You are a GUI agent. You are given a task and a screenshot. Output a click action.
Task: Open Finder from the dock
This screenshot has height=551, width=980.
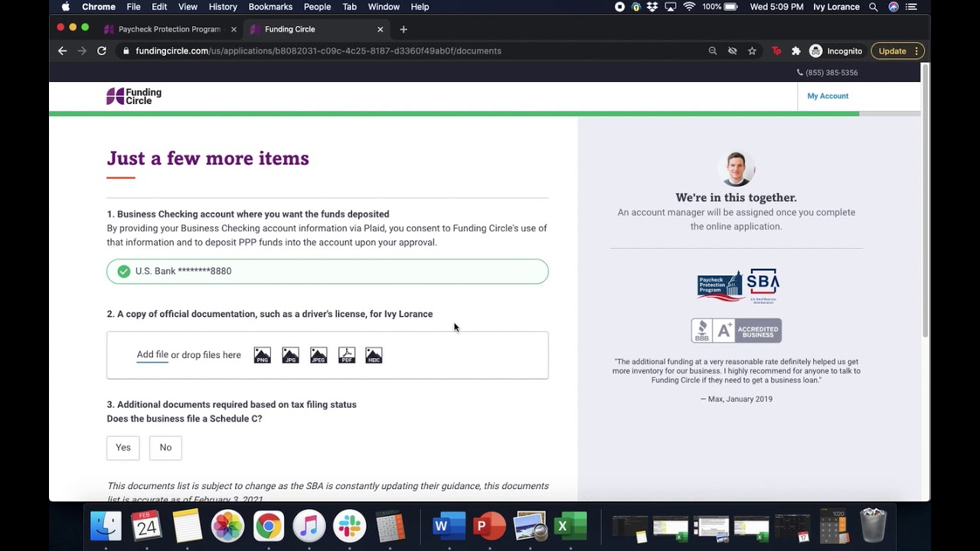[x=106, y=527]
